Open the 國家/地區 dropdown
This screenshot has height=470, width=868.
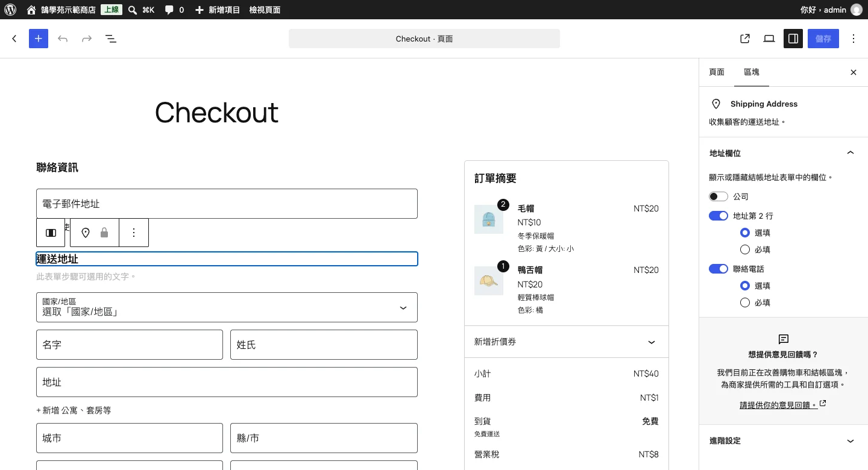coord(227,307)
